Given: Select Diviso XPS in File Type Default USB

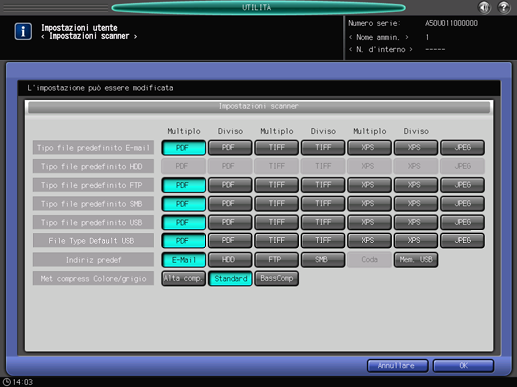Looking at the screenshot, I should [x=416, y=241].
